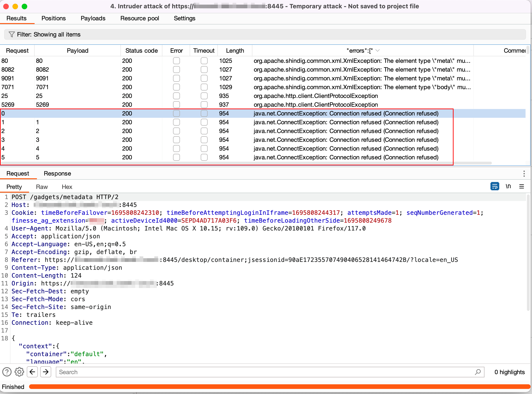Toggle Error checkbox for request 3

[176, 140]
